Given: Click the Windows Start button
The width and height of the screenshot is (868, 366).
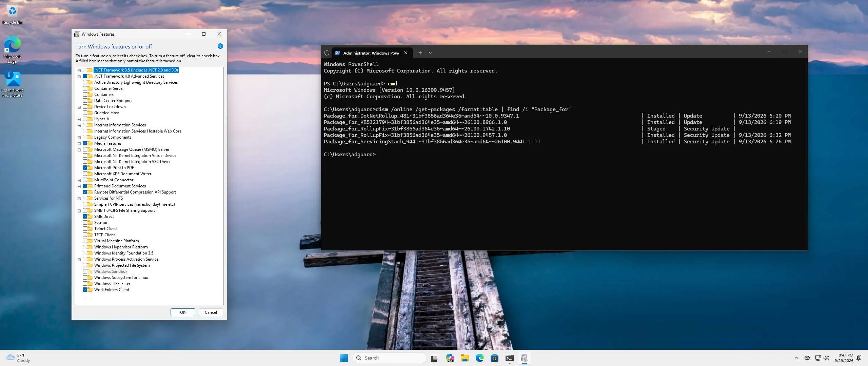Looking at the screenshot, I should 344,358.
